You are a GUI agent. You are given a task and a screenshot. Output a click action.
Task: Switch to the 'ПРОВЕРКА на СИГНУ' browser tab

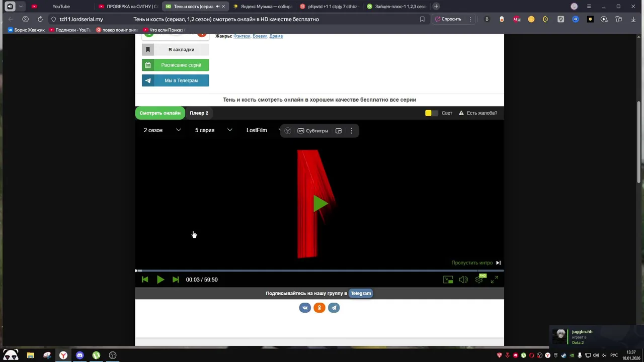127,7
